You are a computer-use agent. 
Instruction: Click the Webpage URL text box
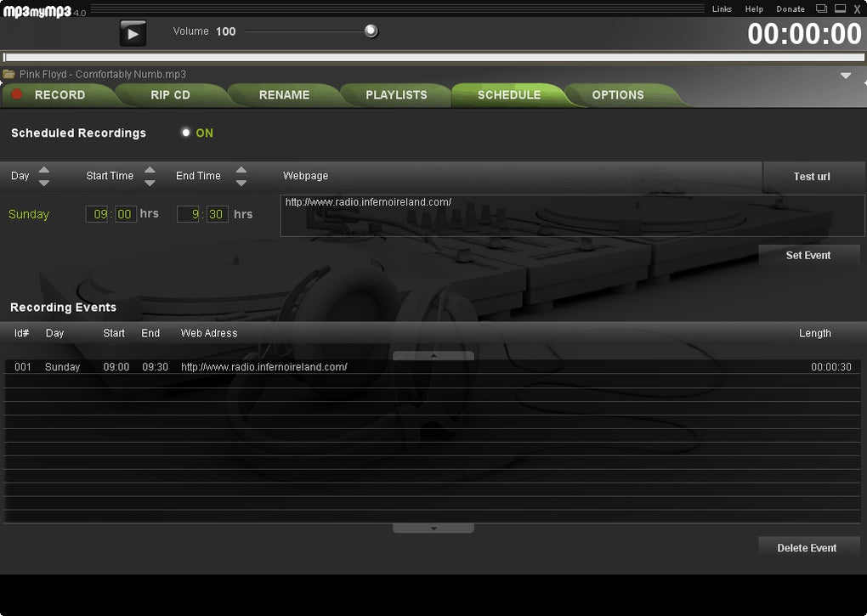(x=572, y=216)
